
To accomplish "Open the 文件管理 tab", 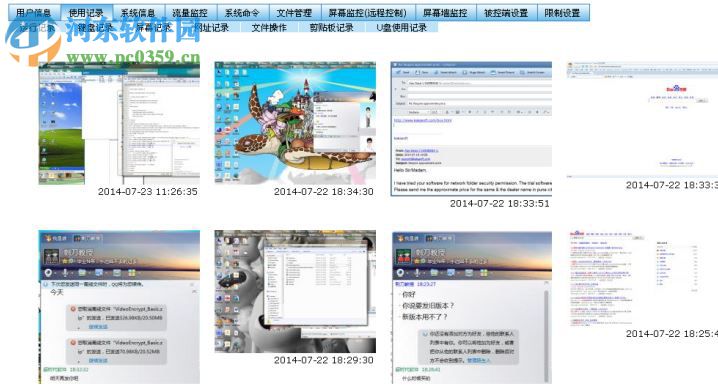I will tap(294, 13).
